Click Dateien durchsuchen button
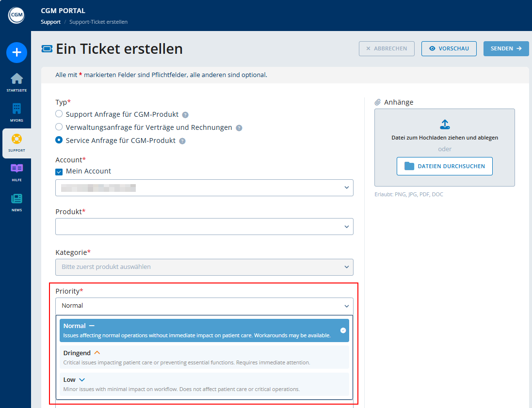The image size is (532, 408). pos(444,166)
